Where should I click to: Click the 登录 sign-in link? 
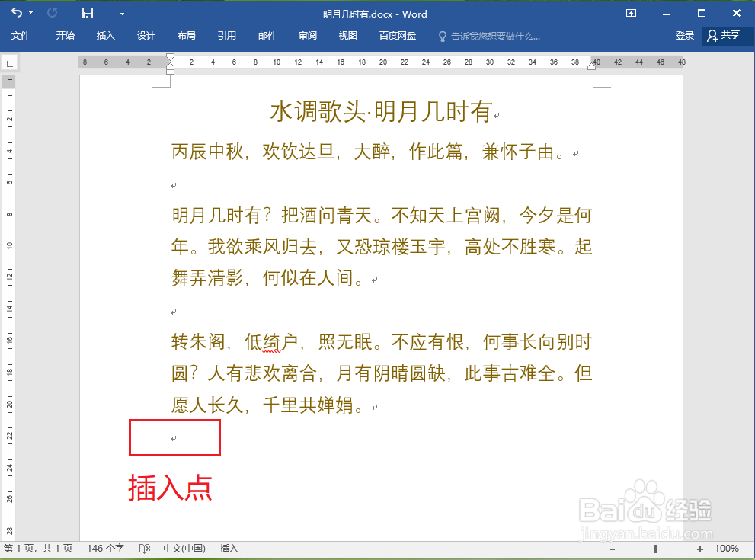685,35
